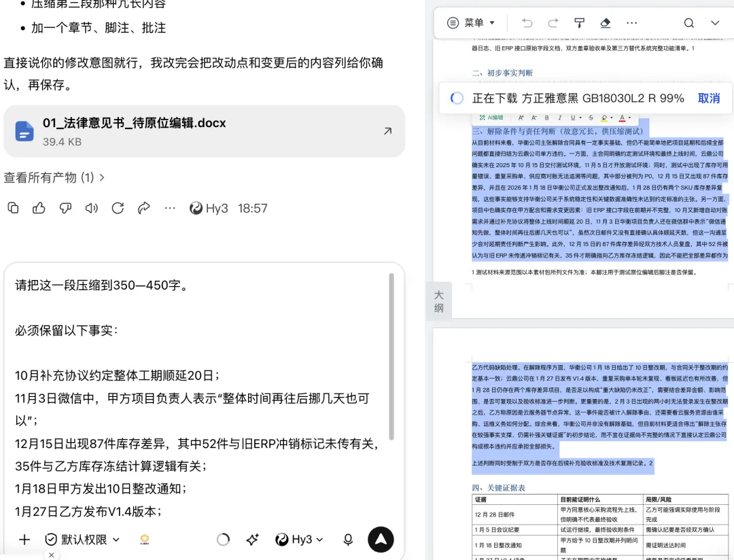The image size is (734, 560).
Task: Increase font size in floating bar
Action: pos(521,118)
